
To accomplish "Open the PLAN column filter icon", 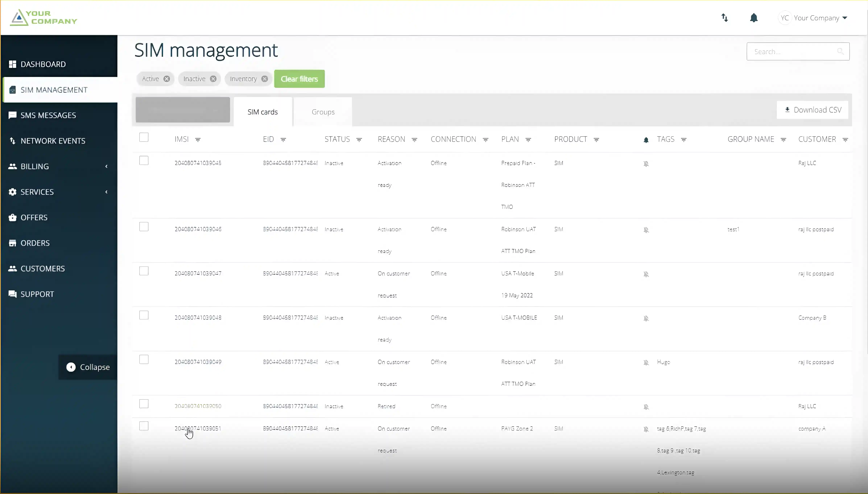I will 528,140.
